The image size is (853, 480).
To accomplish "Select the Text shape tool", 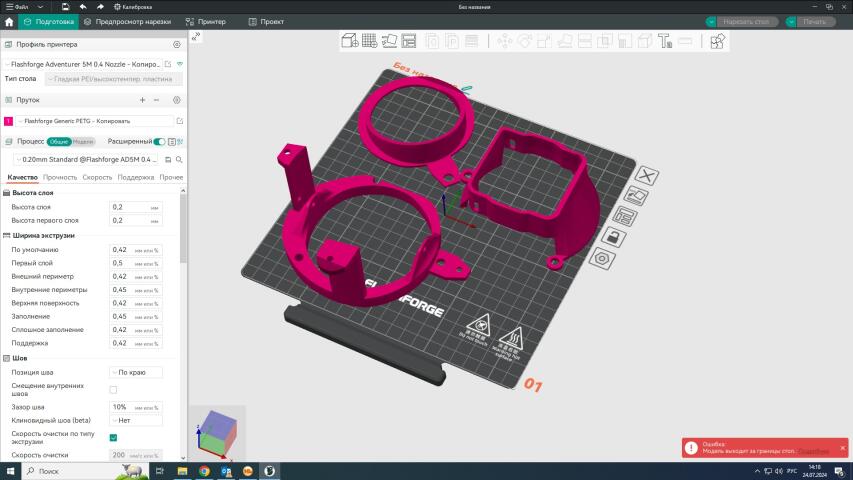I will point(665,41).
